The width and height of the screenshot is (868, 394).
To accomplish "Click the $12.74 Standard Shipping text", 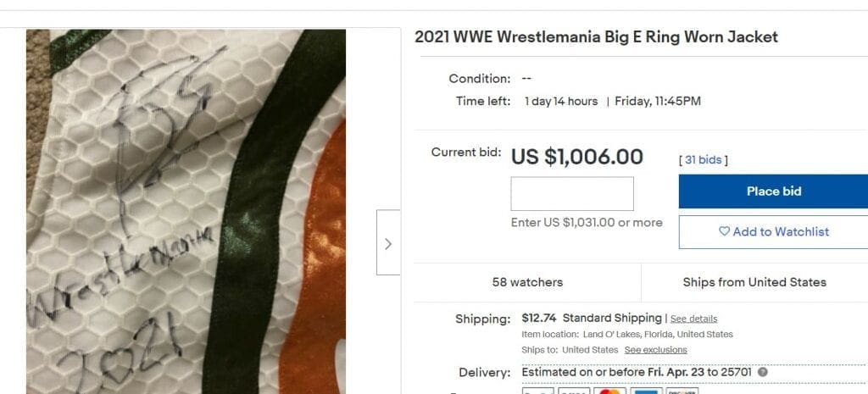I will [592, 318].
